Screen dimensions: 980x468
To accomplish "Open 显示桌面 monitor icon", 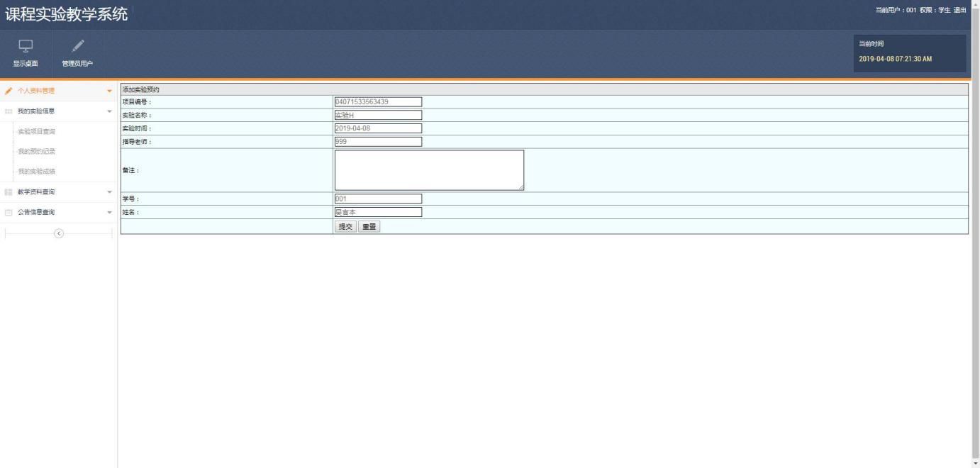I will point(26,46).
